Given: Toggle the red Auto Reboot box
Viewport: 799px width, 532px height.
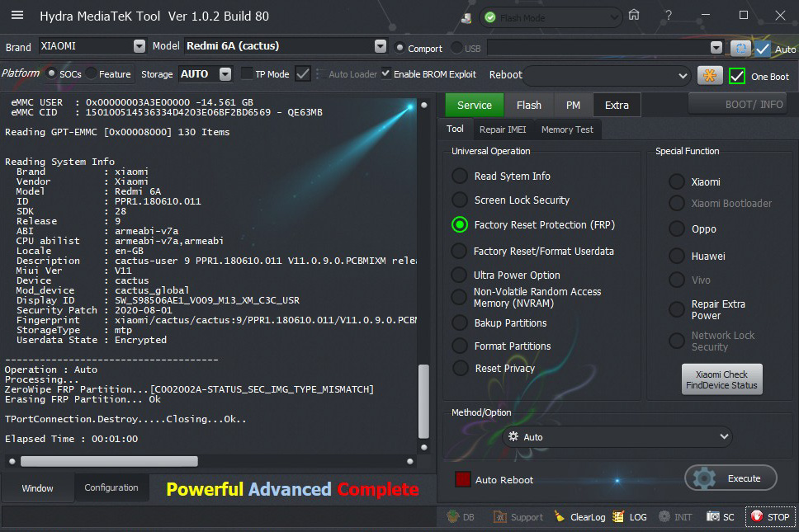Looking at the screenshot, I should pos(463,479).
